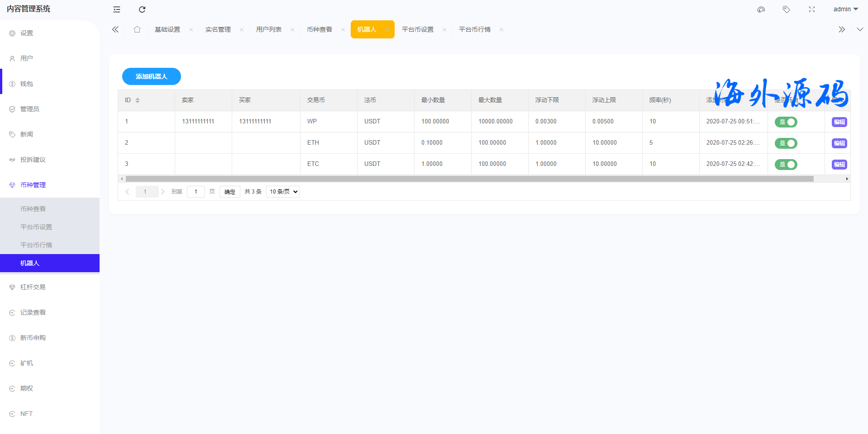Go to home tab icon
This screenshot has height=434, width=868.
click(137, 29)
